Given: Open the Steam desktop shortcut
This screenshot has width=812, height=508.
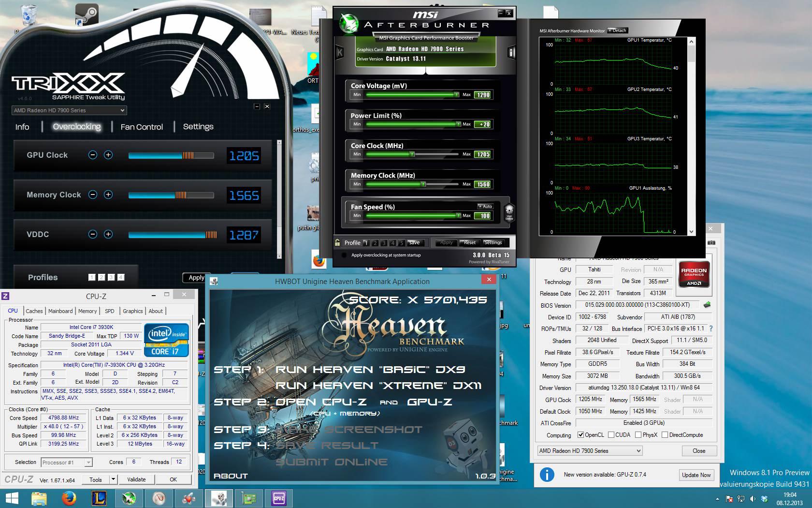Looking at the screenshot, I should [x=87, y=15].
